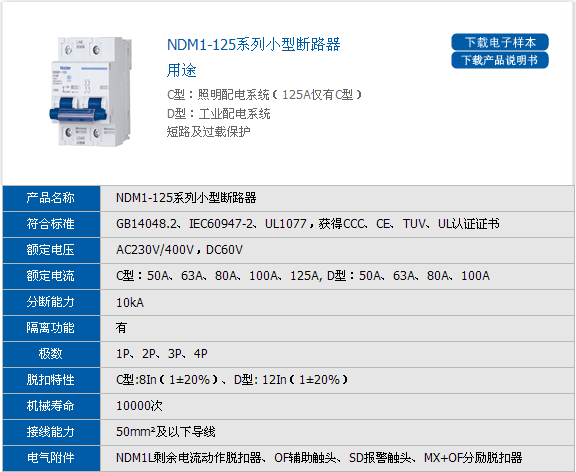Click the 额定电压 row label
Screen dimensions: 576x472
[x=51, y=250]
